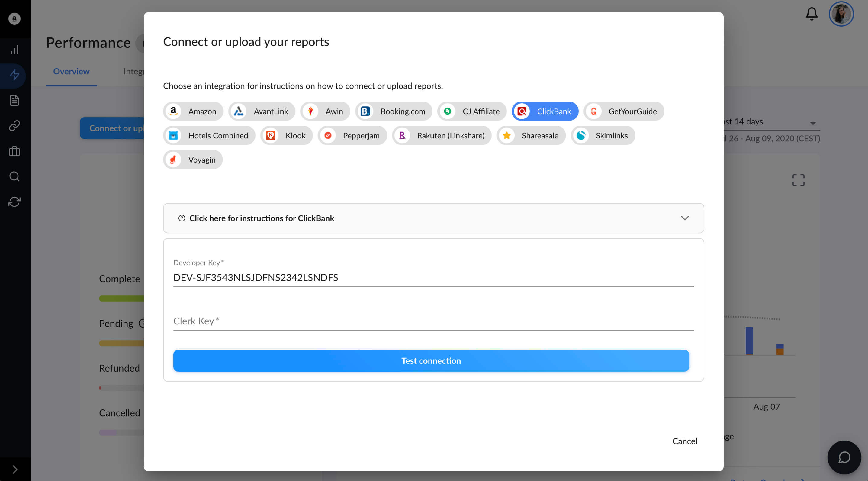Select the Klook integration chip

point(286,135)
